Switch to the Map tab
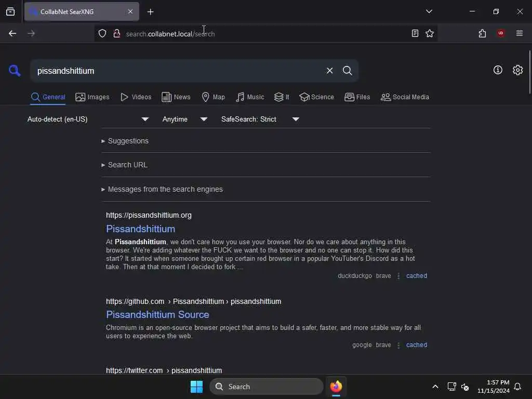 pyautogui.click(x=213, y=97)
